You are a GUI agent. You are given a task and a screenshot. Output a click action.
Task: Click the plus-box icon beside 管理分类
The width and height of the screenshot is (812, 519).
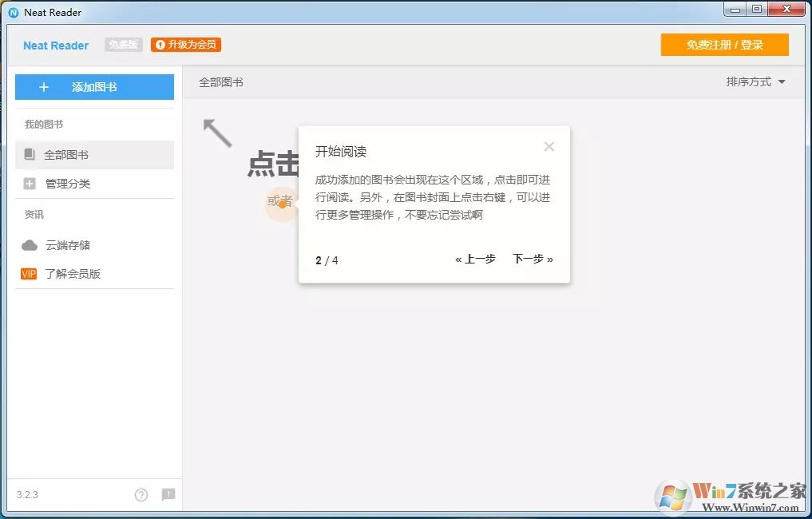(x=30, y=184)
